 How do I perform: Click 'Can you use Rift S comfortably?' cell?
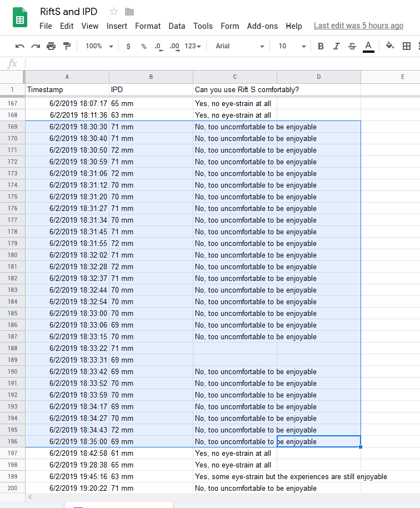click(x=247, y=89)
